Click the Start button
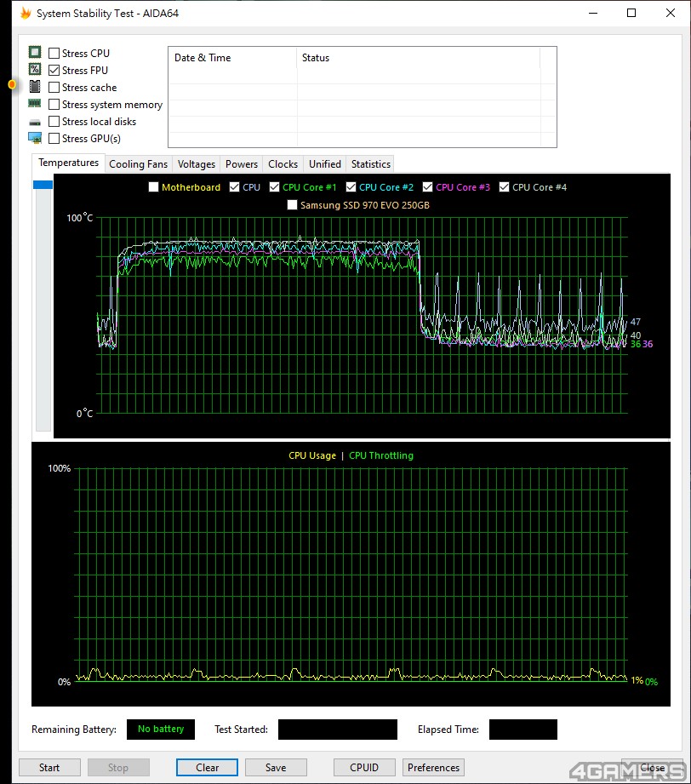Screen dimensions: 691x784 (49, 768)
